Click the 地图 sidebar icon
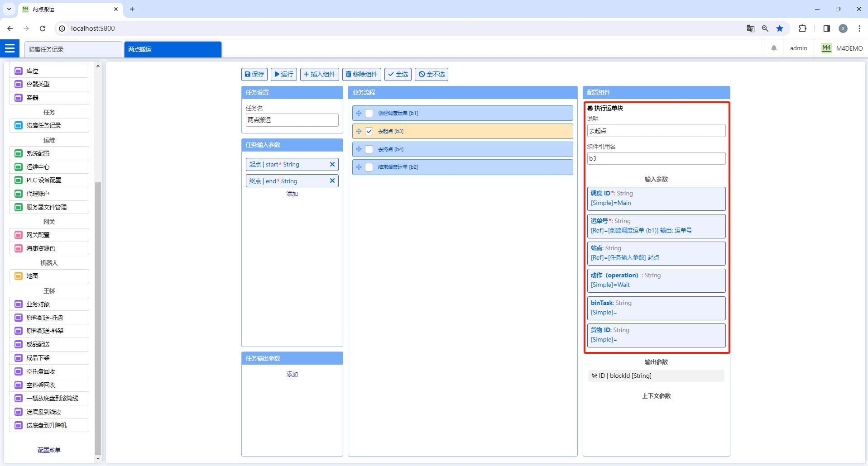868x466 pixels. tap(19, 276)
